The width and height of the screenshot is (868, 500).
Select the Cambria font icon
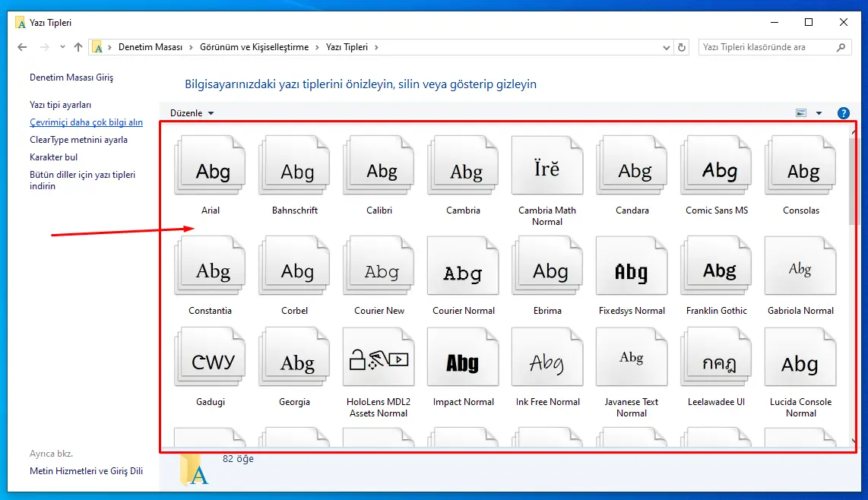[x=464, y=165]
